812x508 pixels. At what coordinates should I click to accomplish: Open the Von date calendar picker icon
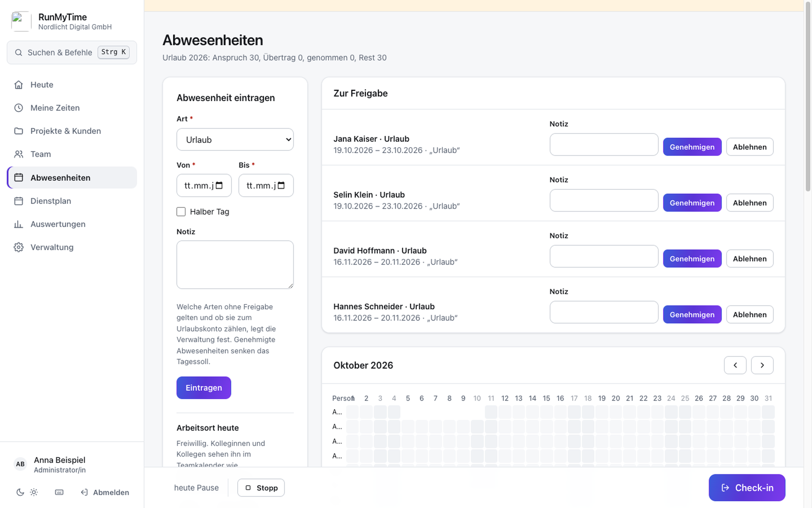click(x=219, y=186)
